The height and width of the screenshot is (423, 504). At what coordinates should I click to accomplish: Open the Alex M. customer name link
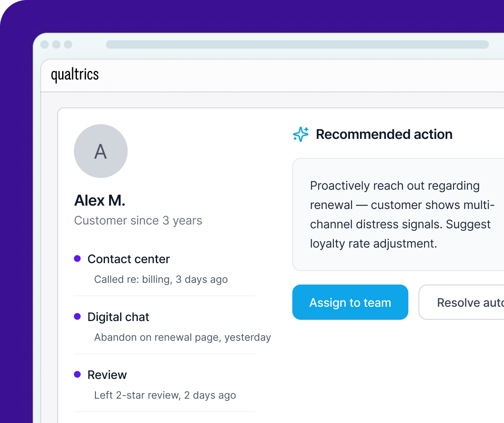click(x=100, y=201)
